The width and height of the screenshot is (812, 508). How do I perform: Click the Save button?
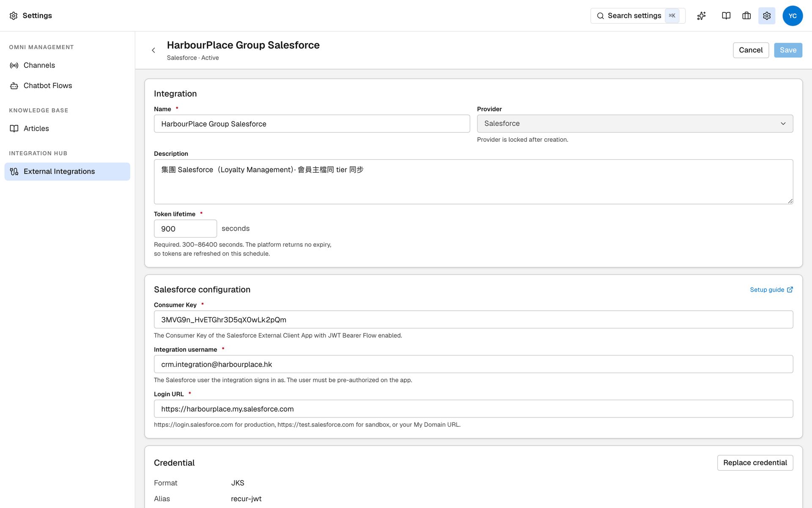pyautogui.click(x=788, y=50)
